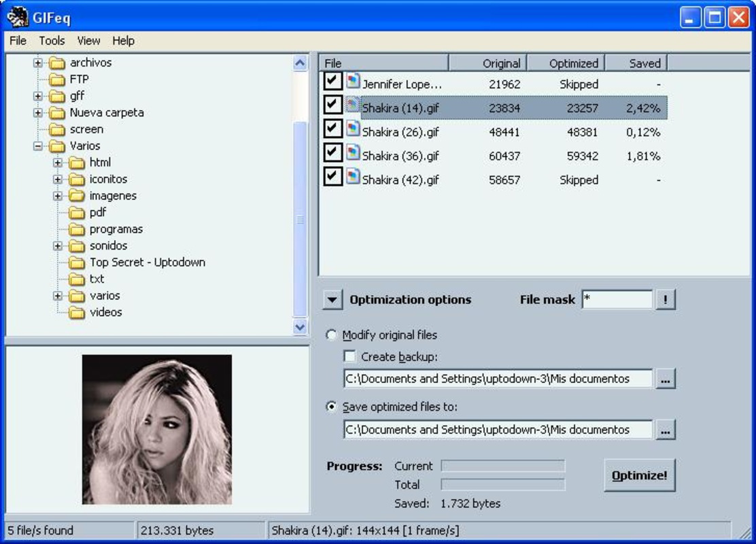
Task: Expand the sonidos folder node
Action: (58, 246)
